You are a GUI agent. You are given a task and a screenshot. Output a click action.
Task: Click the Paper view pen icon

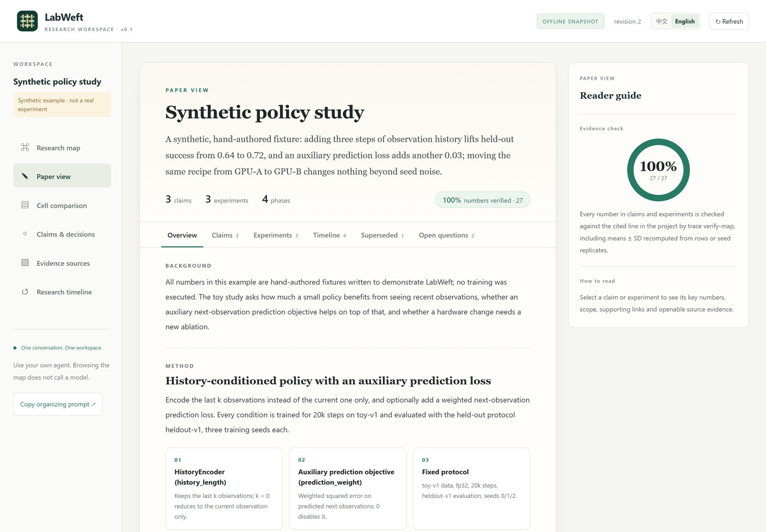25,176
